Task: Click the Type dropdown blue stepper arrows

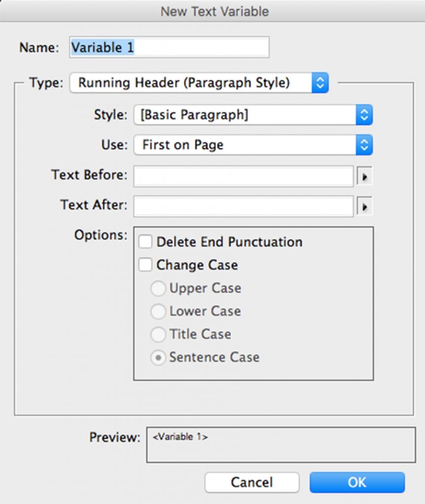Action: (x=320, y=83)
